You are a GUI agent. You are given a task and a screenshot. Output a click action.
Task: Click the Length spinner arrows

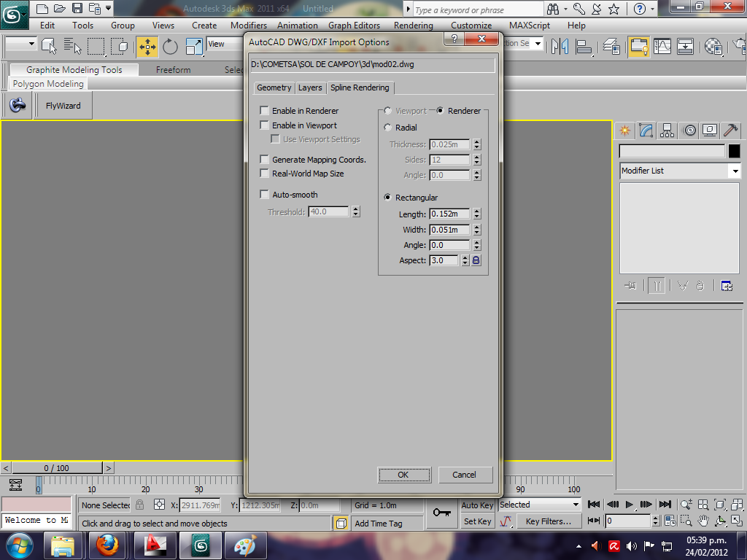coord(477,214)
